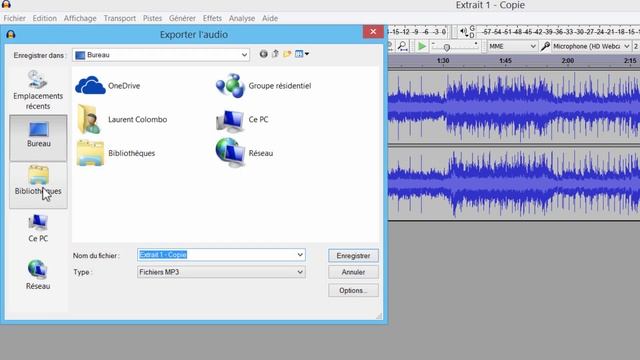Select the OneDrive item
This screenshot has height=360, width=640.
point(108,86)
